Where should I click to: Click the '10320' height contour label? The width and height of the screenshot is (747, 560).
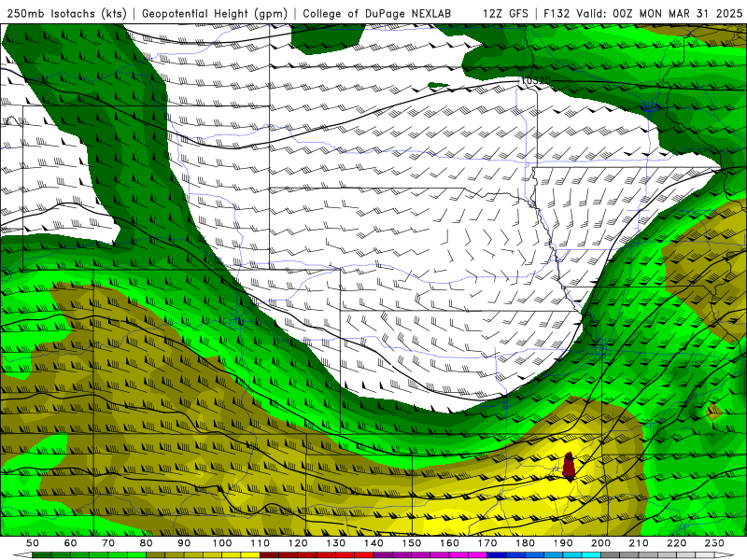coord(536,81)
